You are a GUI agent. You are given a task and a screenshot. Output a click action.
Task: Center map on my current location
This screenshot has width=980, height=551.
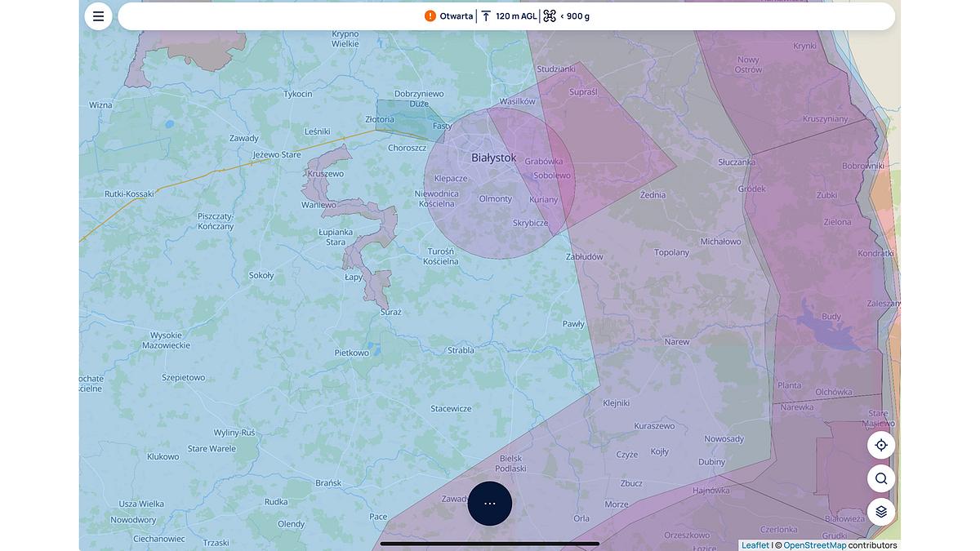881,445
